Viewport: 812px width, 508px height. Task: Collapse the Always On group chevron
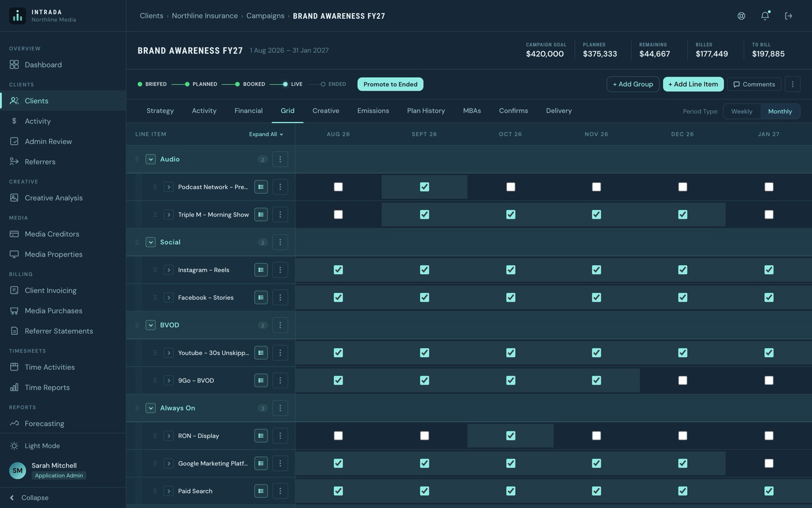[150, 408]
